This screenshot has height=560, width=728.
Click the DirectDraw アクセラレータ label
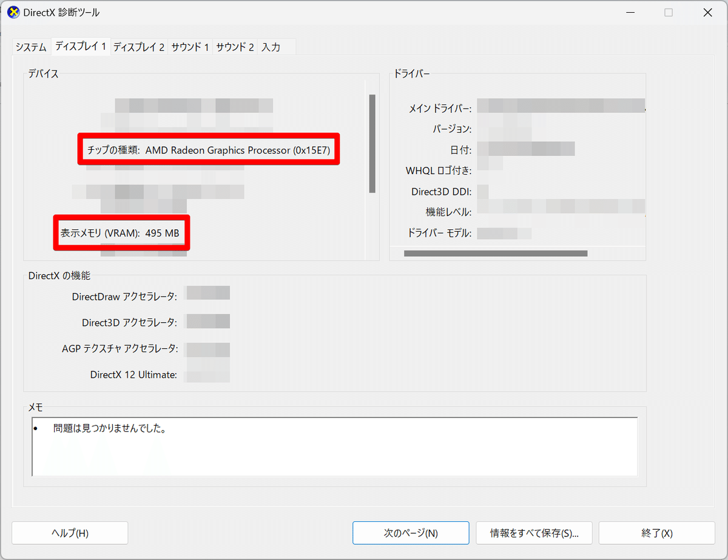(x=124, y=297)
